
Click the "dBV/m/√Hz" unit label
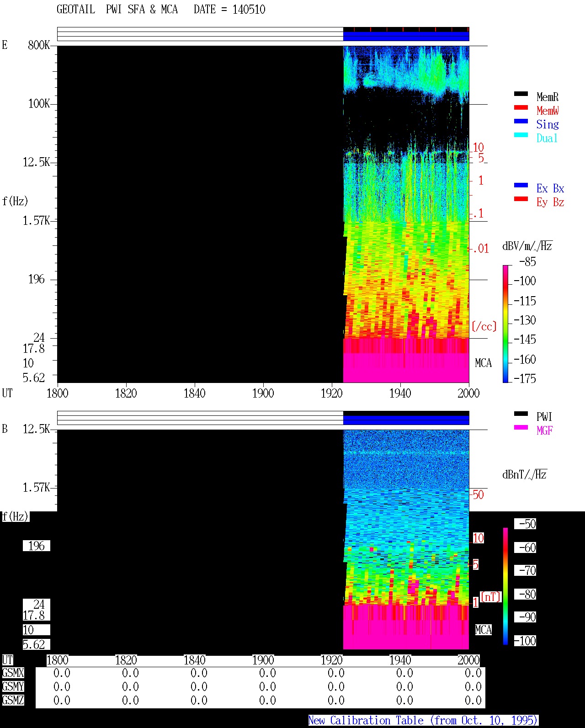click(x=527, y=246)
